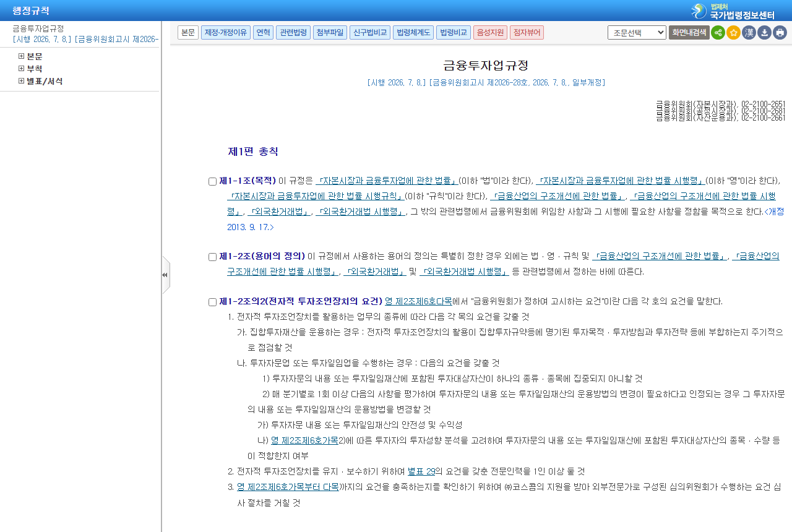
Task: Open the 법령체계도 tab
Action: (413, 33)
